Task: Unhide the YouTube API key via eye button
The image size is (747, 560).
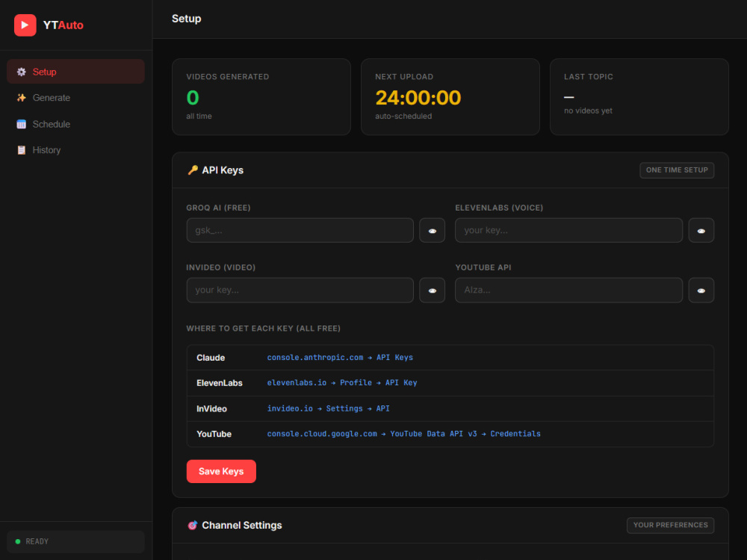Action: pos(701,290)
